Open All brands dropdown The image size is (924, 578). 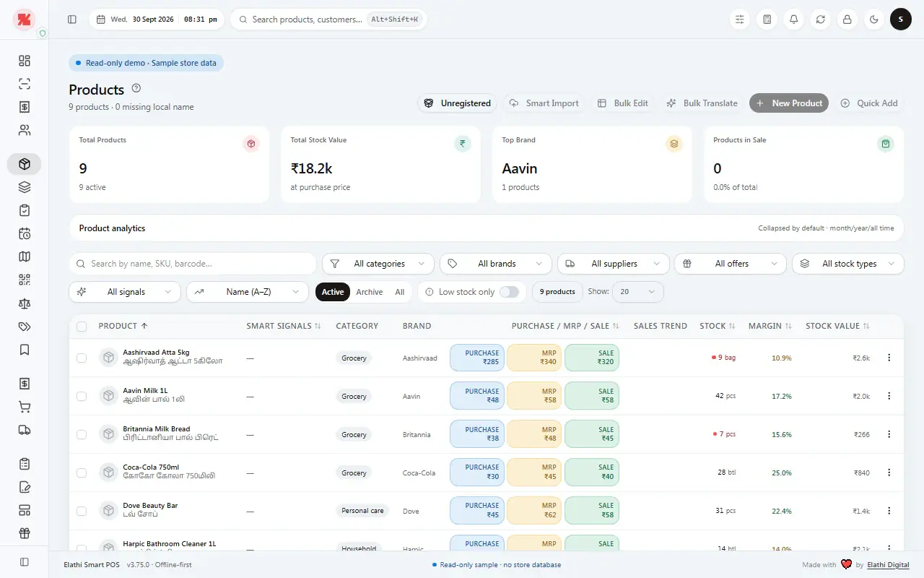coord(496,264)
